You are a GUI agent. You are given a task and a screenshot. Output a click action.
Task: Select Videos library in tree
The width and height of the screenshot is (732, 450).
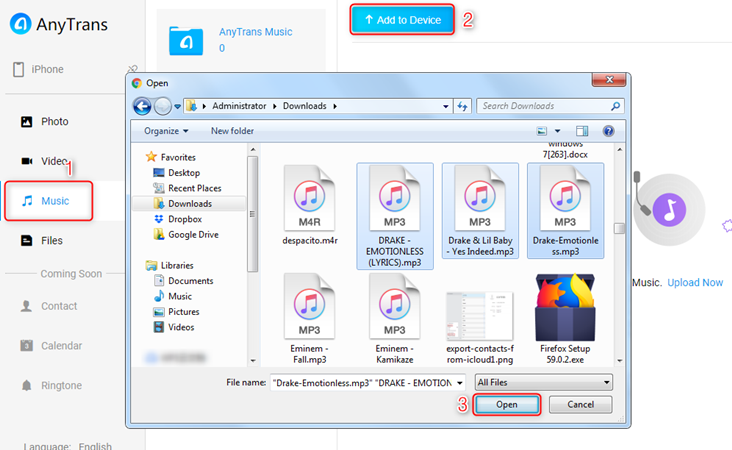tap(174, 327)
